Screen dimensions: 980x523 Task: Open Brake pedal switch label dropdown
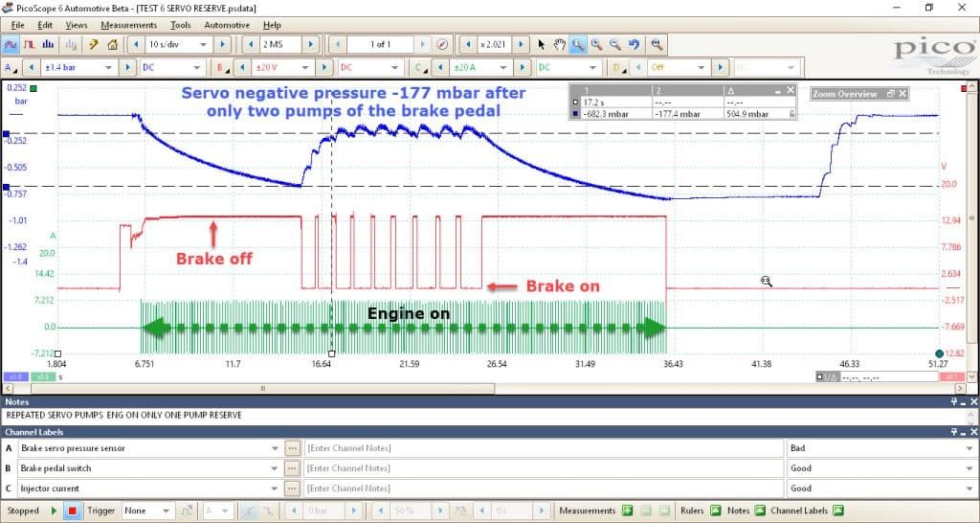(149, 468)
